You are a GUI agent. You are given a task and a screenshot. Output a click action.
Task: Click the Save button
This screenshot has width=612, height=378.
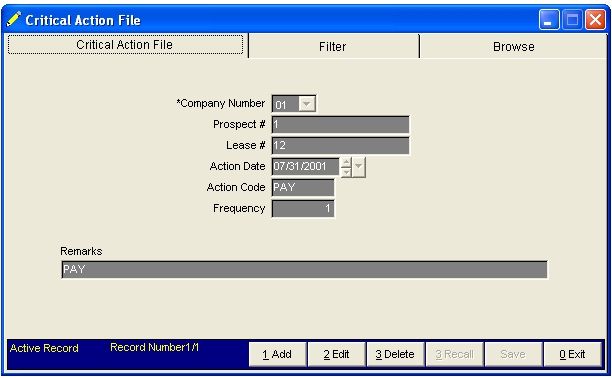pos(513,354)
